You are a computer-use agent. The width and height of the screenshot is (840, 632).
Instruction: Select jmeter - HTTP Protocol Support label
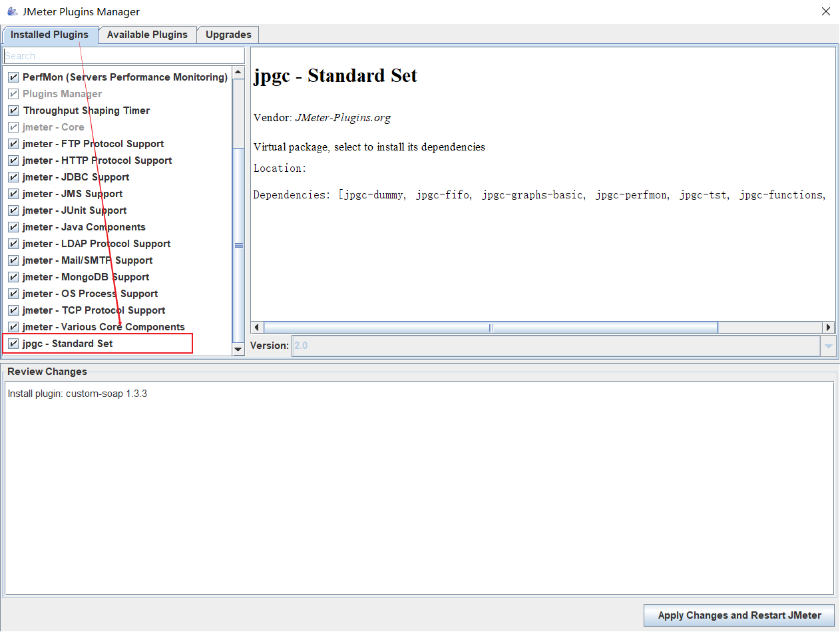pyautogui.click(x=97, y=160)
